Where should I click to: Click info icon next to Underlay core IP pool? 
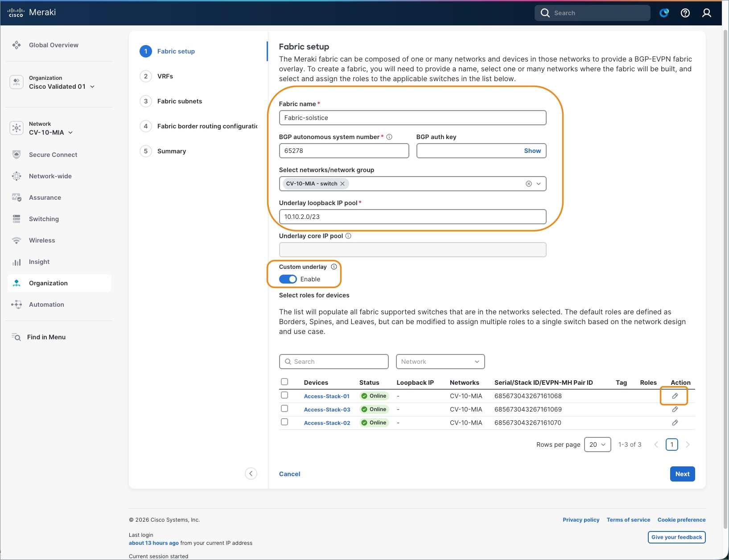(348, 236)
